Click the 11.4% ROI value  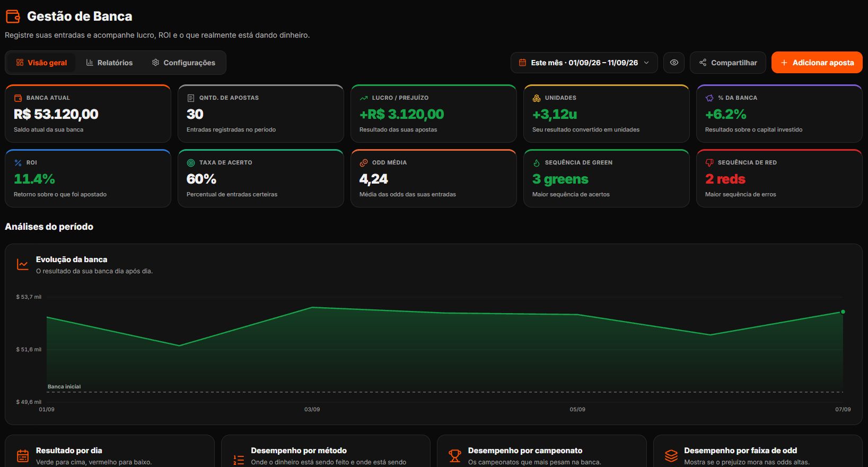point(34,179)
